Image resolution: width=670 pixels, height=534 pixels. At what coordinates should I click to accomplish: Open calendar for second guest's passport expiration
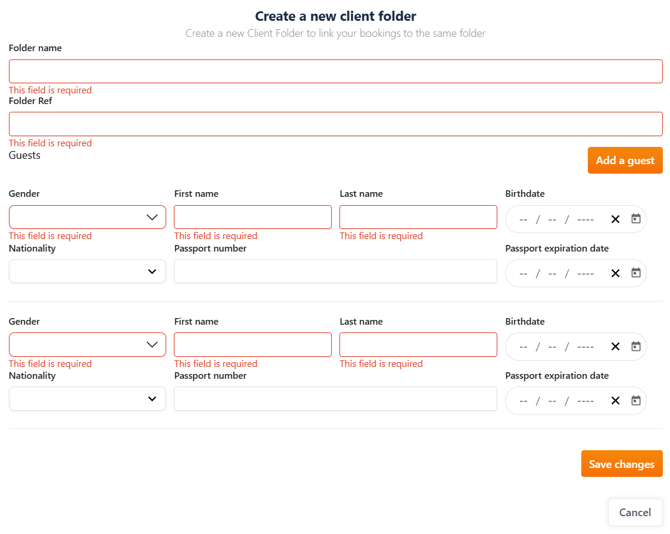(635, 400)
